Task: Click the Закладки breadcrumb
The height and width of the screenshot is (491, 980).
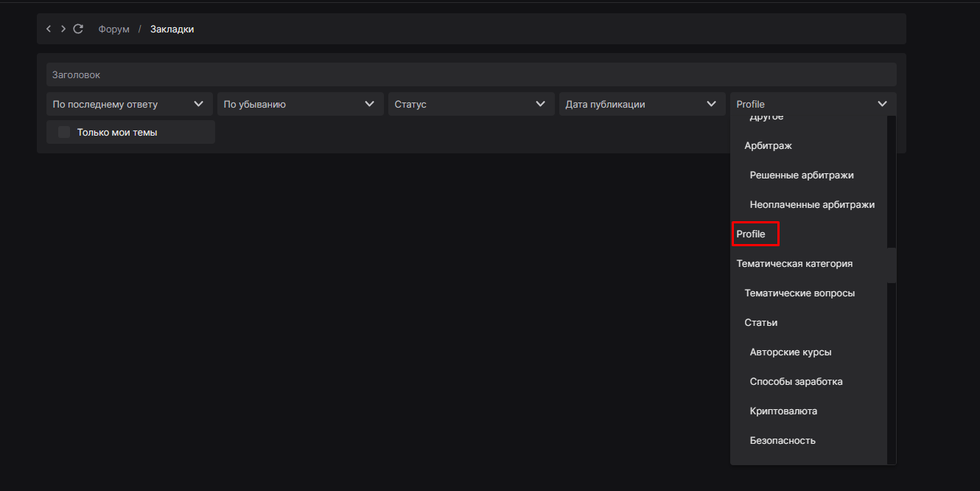Action: tap(172, 29)
